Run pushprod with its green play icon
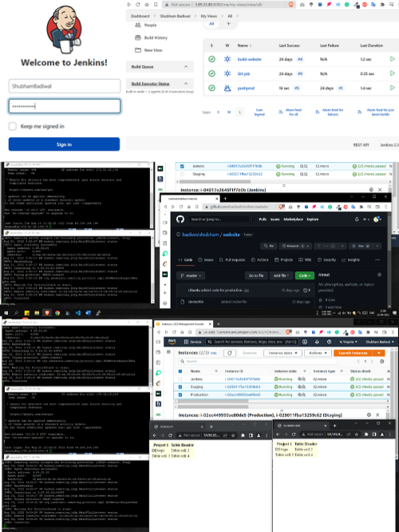This screenshot has height=532, width=399. pyautogui.click(x=392, y=88)
